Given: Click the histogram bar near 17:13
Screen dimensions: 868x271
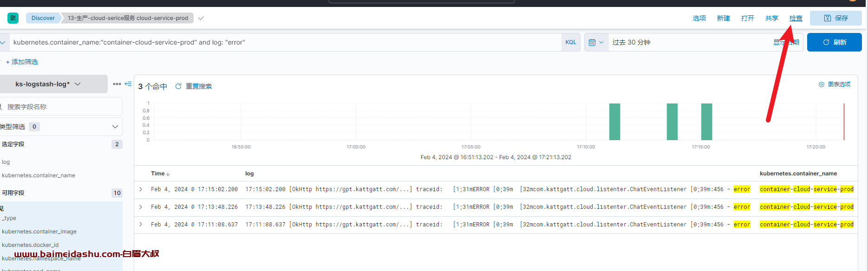Looking at the screenshot, I should [x=672, y=122].
